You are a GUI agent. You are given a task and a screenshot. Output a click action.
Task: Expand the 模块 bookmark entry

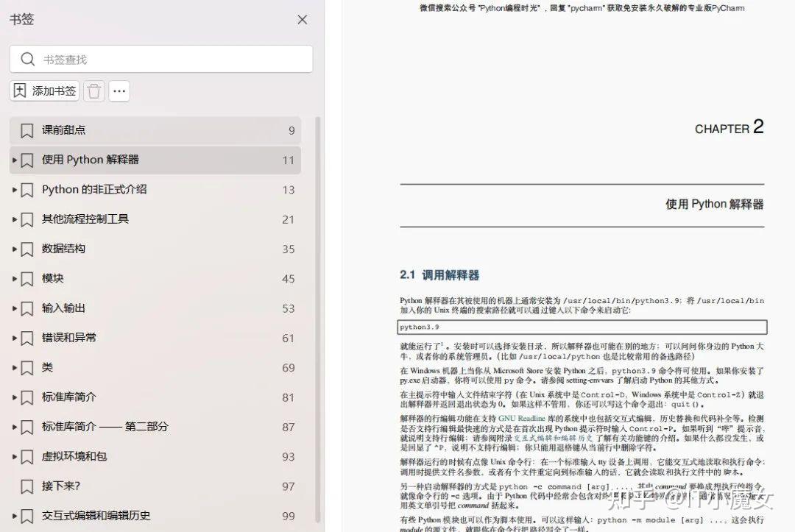(x=13, y=278)
